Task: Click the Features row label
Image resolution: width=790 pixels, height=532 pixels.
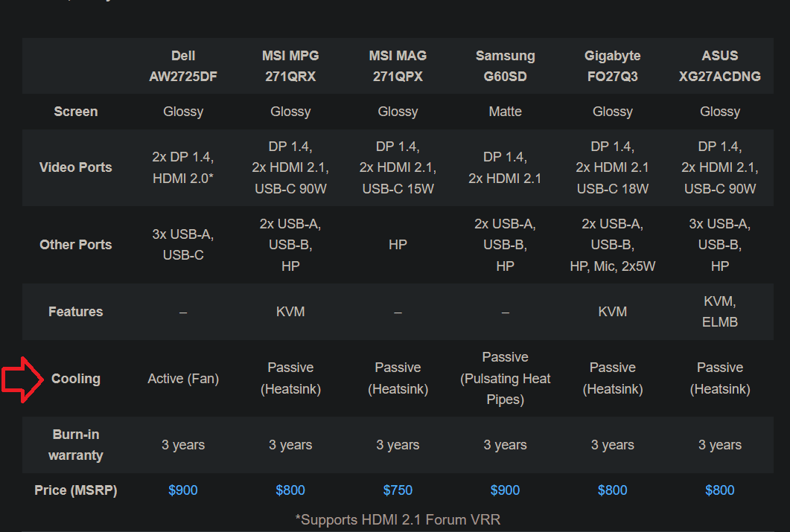Action: 75,312
